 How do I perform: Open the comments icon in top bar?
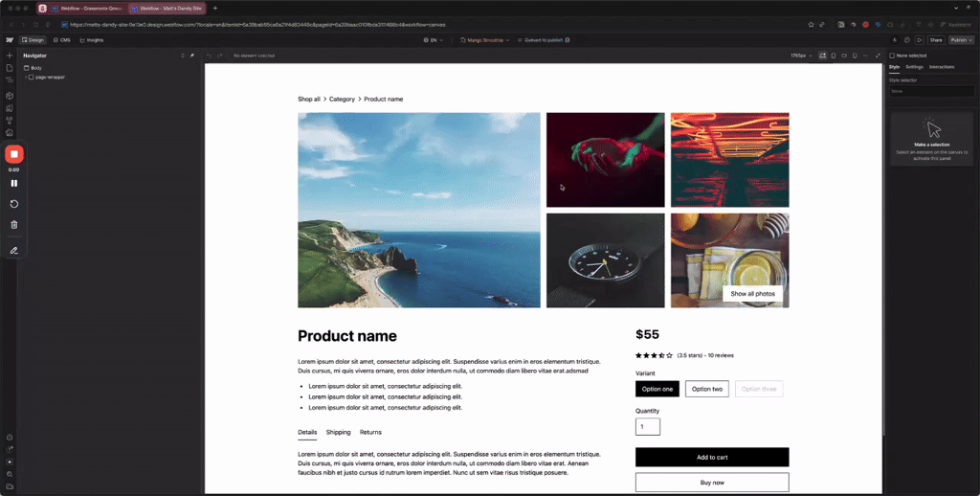[x=907, y=40]
